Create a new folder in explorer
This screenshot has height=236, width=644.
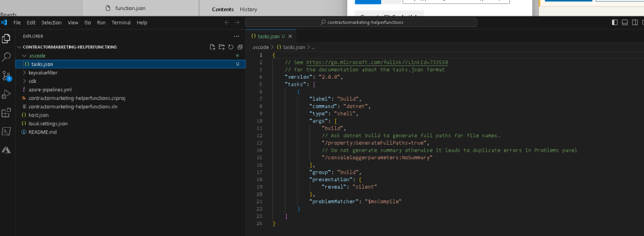pos(221,47)
